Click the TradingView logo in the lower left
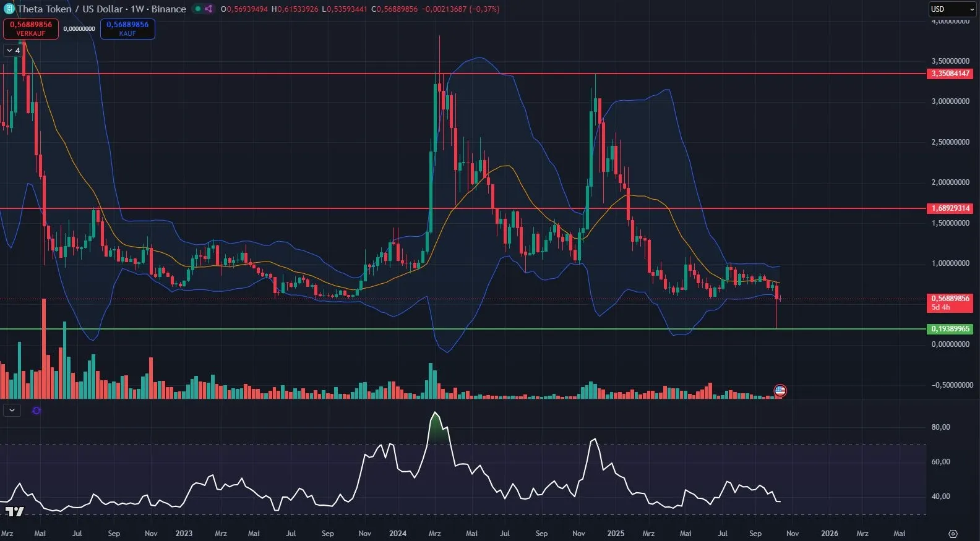980x541 pixels. pos(14,511)
